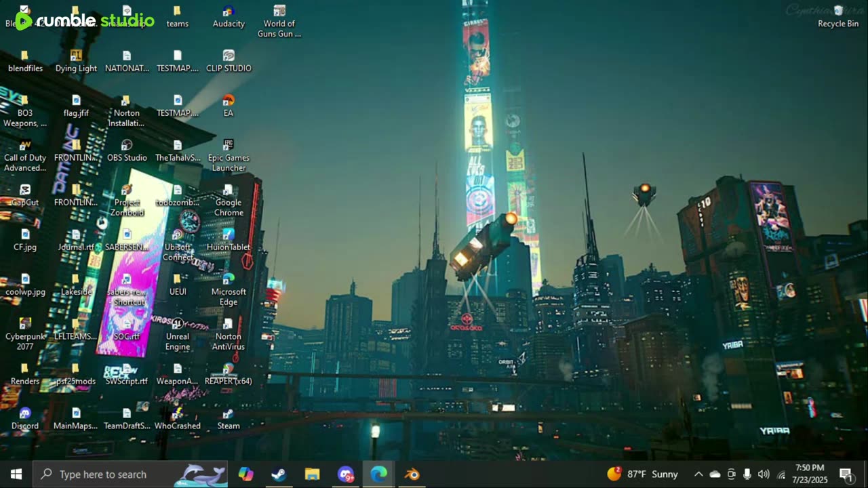Launch Microsoft Edge from the desktop shortcut
Image resolution: width=868 pixels, height=488 pixels.
tap(229, 289)
